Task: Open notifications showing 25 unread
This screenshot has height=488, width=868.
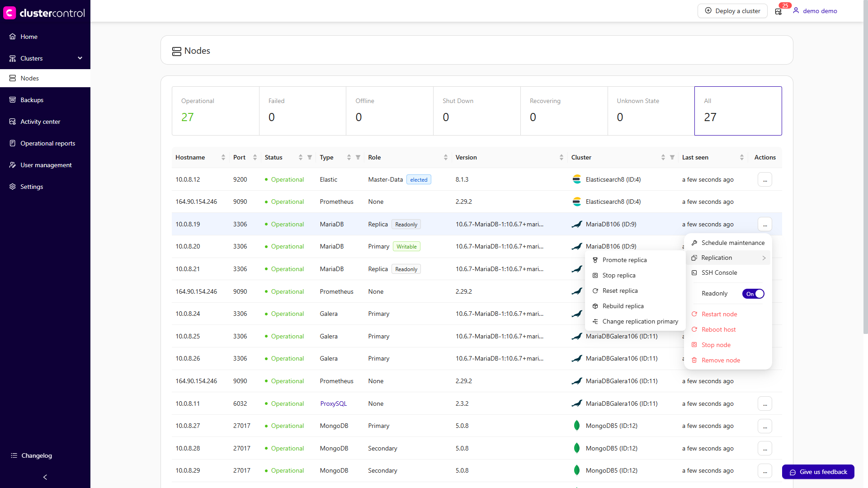Action: (778, 12)
